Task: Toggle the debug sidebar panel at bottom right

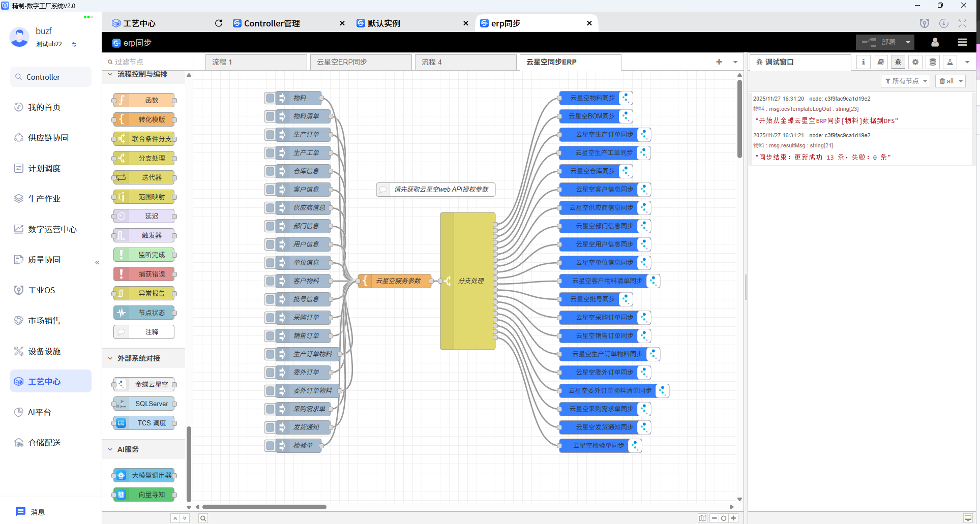Action: (x=968, y=518)
